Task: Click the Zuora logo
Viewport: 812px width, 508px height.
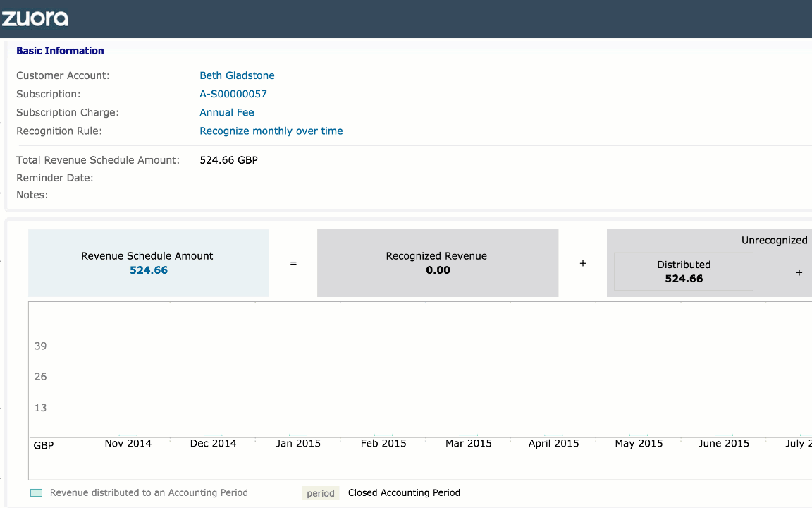Action: tap(35, 18)
